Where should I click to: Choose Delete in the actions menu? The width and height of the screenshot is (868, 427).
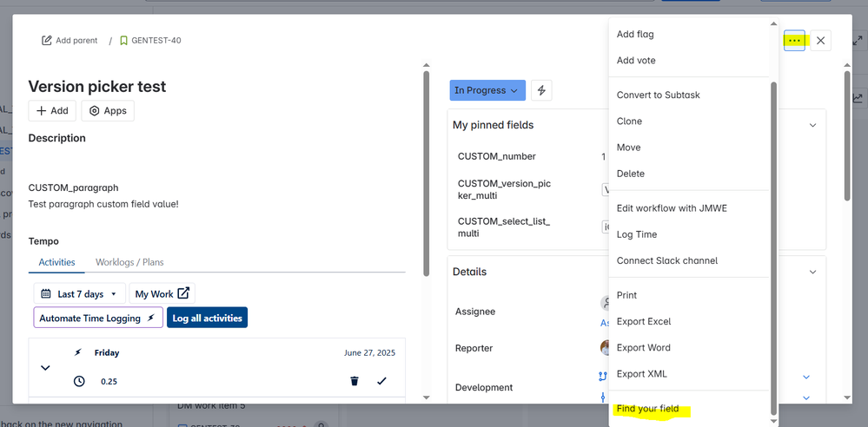pyautogui.click(x=689, y=174)
